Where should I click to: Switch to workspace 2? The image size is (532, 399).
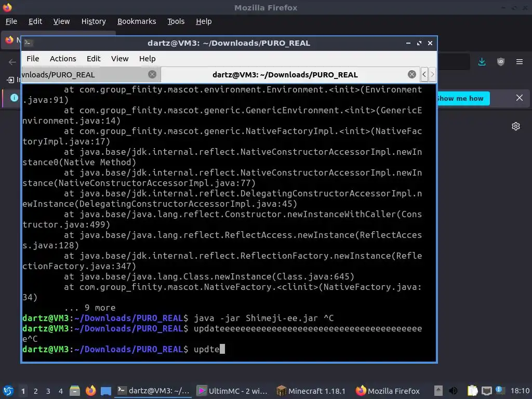tap(36, 391)
